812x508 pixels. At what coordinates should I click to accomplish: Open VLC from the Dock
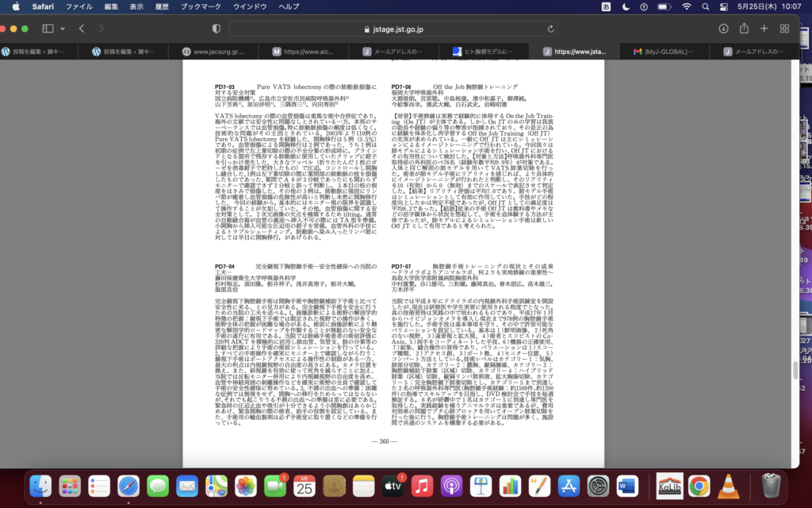click(728, 485)
